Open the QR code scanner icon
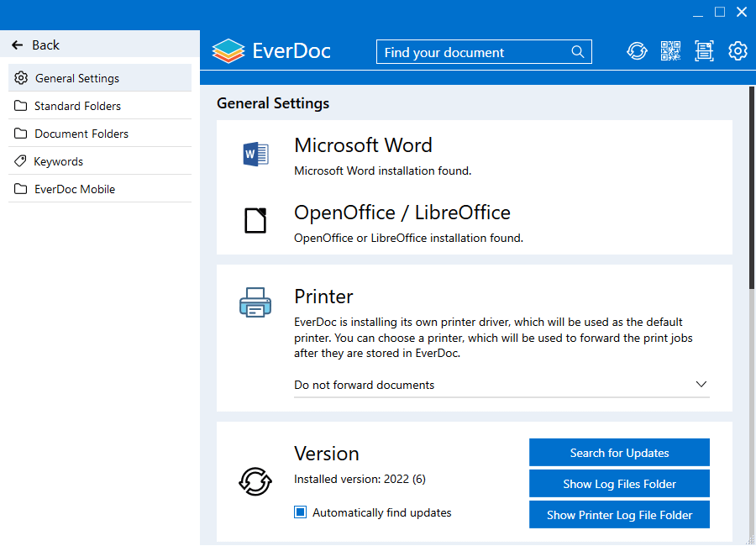 point(670,51)
